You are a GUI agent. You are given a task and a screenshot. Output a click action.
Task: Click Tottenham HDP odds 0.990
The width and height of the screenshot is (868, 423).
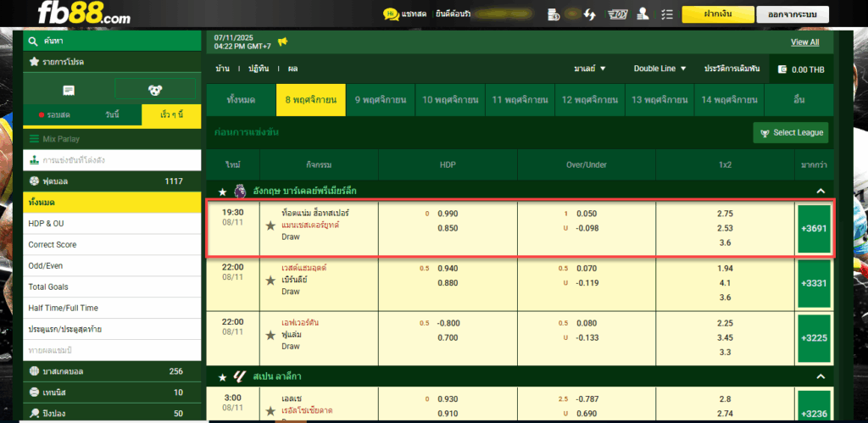tap(448, 214)
